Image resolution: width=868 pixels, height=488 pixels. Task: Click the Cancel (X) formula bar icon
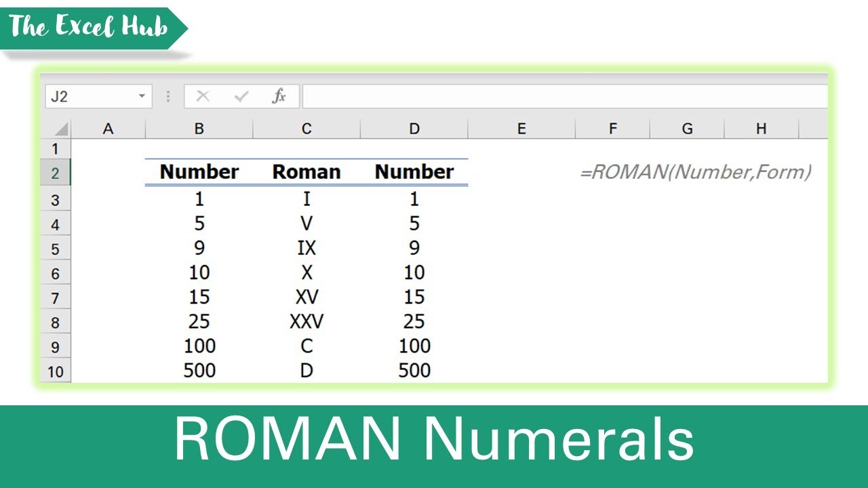tap(202, 96)
